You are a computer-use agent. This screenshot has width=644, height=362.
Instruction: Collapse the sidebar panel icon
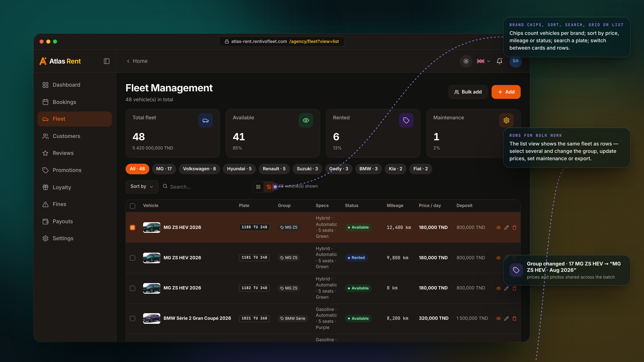106,61
